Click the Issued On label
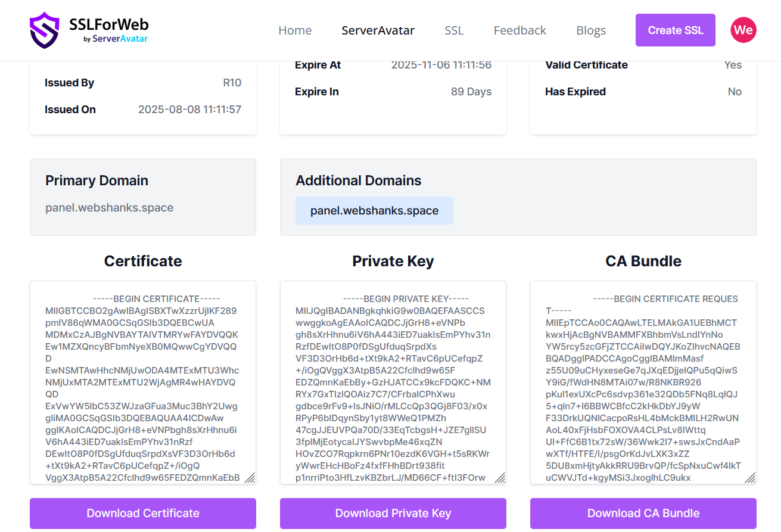The height and width of the screenshot is (532, 781). (70, 110)
